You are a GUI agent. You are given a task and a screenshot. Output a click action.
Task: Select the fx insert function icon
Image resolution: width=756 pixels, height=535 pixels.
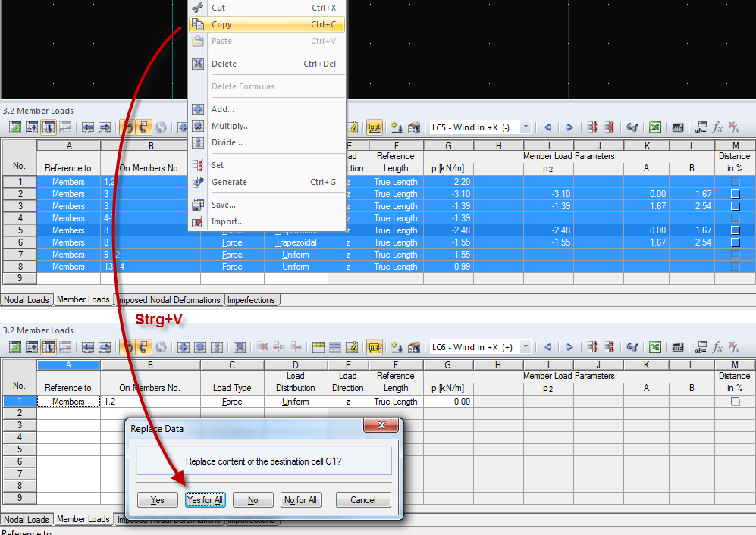718,127
